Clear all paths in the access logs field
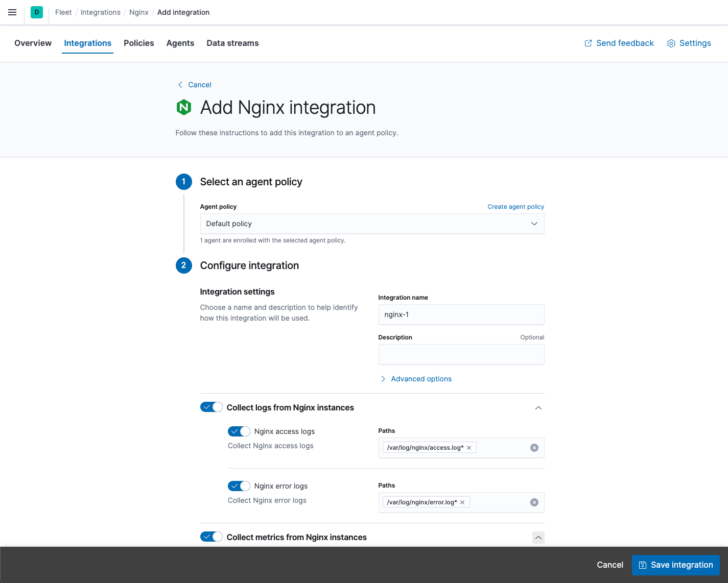The height and width of the screenshot is (583, 728). pos(534,447)
